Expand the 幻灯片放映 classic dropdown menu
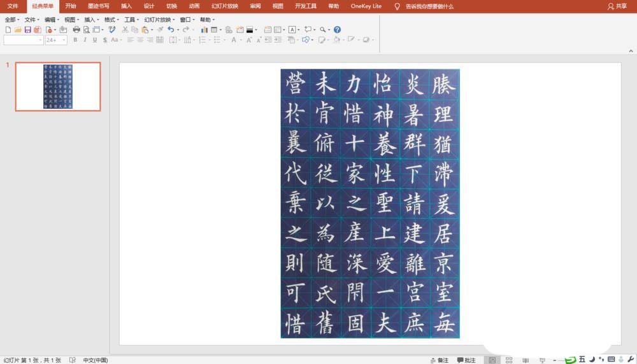 coord(159,20)
